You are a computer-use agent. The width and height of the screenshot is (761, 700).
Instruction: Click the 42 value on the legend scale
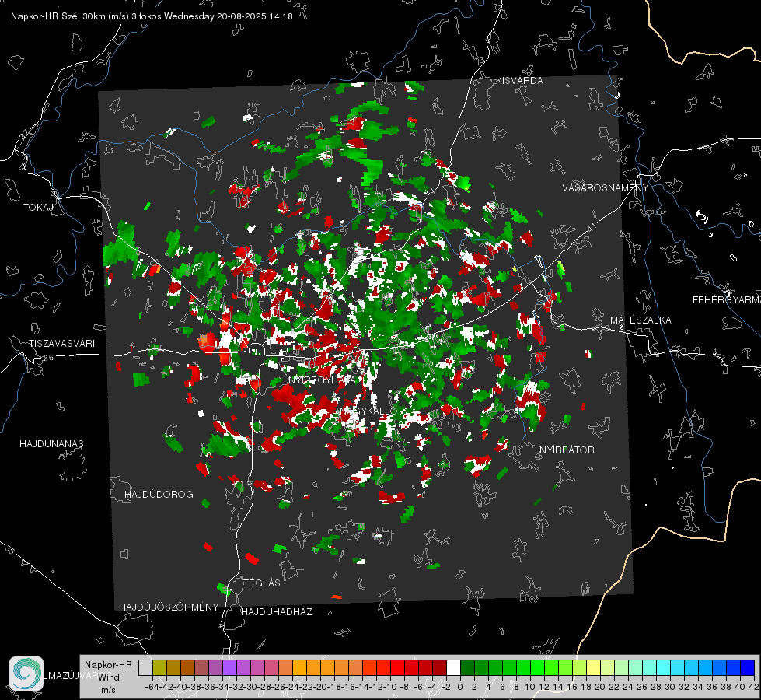[x=754, y=687]
